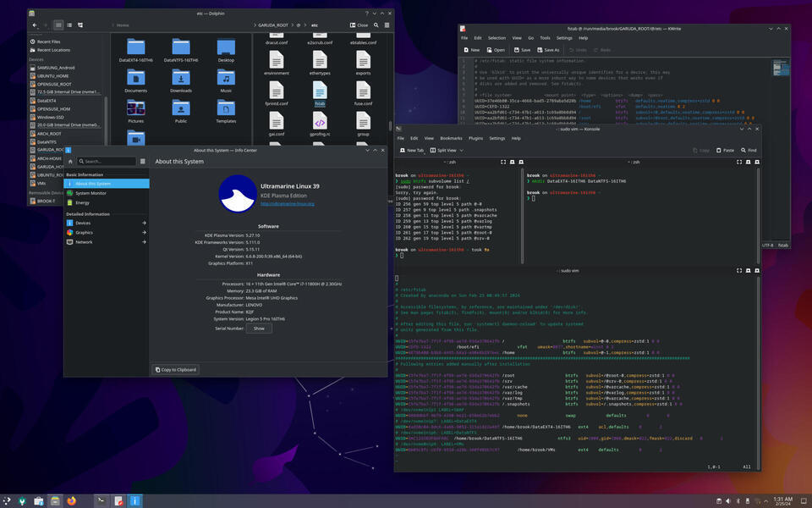The width and height of the screenshot is (812, 508).
Task: Expand Network category in Info Center
Action: pos(107,242)
